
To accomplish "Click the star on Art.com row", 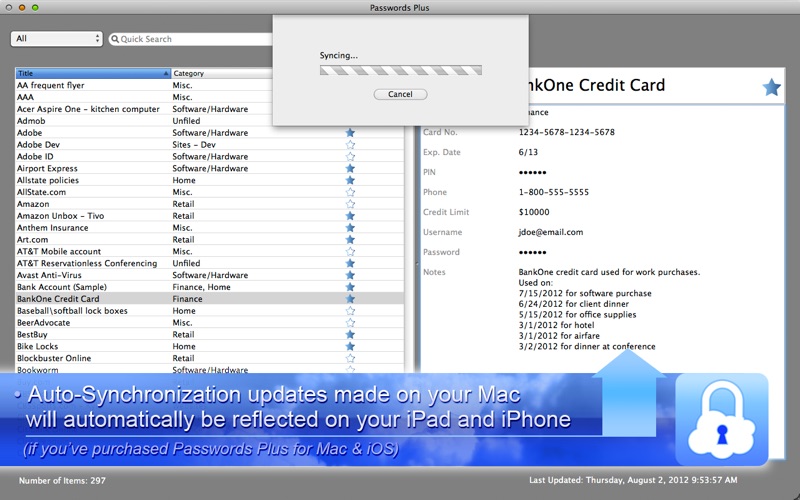I will click(350, 239).
